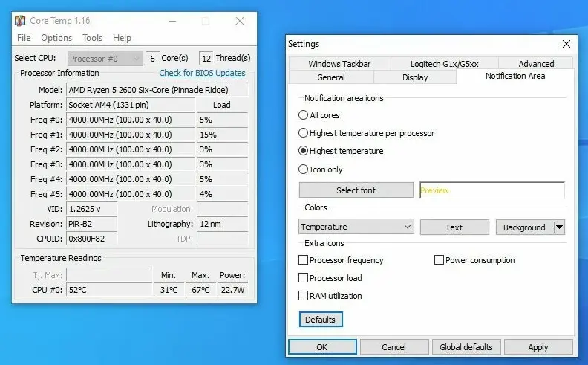The height and width of the screenshot is (365, 588).
Task: Click Cancel in the Settings dialog
Action: (393, 347)
